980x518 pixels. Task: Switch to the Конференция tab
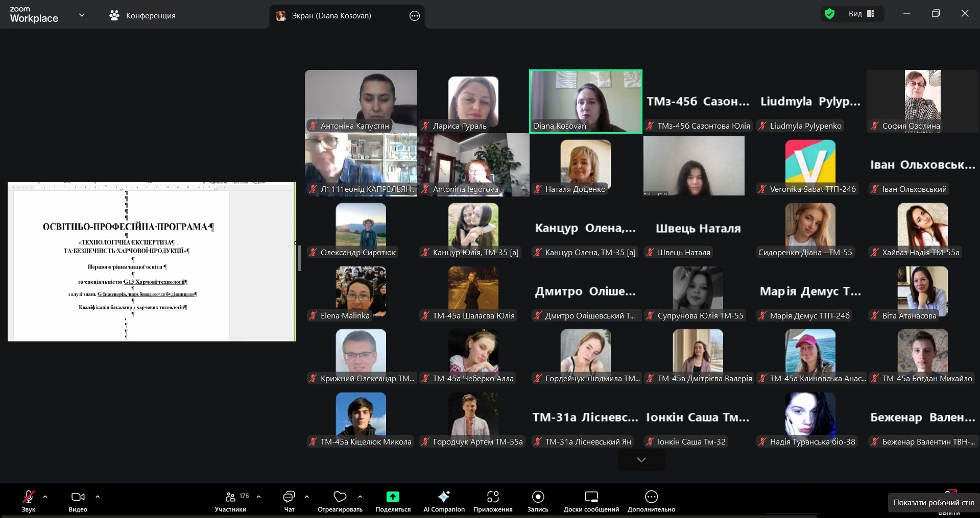[x=142, y=16]
